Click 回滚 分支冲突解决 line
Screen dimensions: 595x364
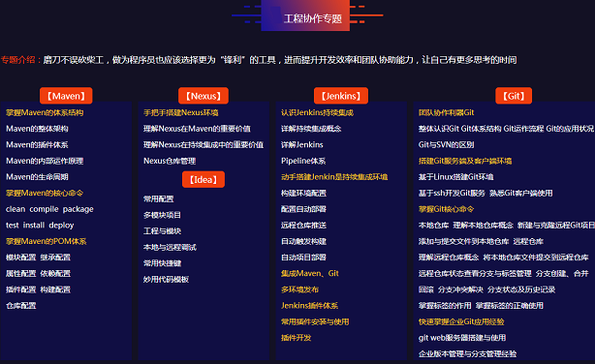click(451, 289)
